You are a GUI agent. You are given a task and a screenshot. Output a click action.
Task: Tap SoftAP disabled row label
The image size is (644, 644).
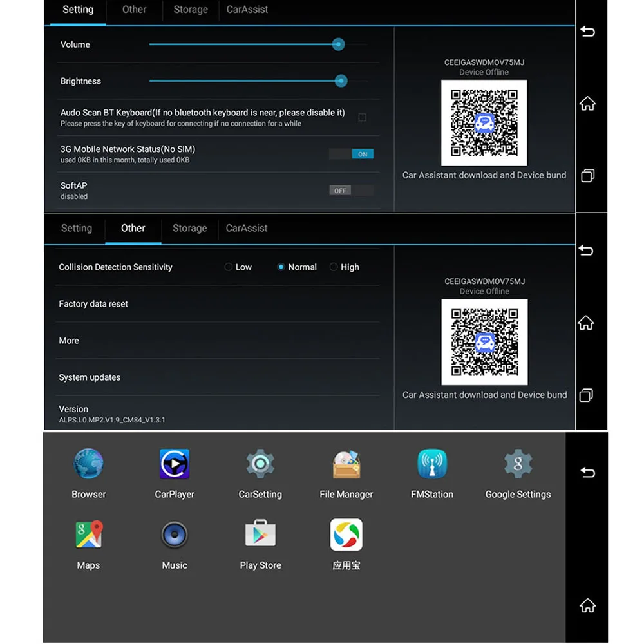[x=74, y=191]
